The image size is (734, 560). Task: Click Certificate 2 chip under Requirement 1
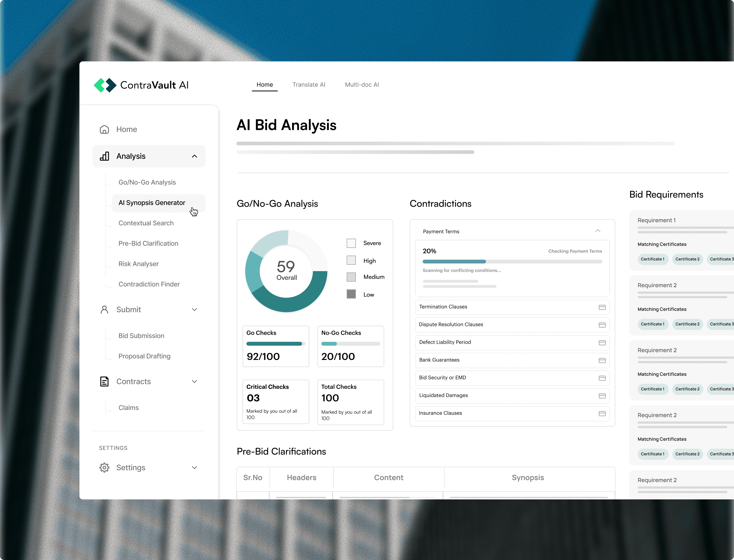click(687, 259)
